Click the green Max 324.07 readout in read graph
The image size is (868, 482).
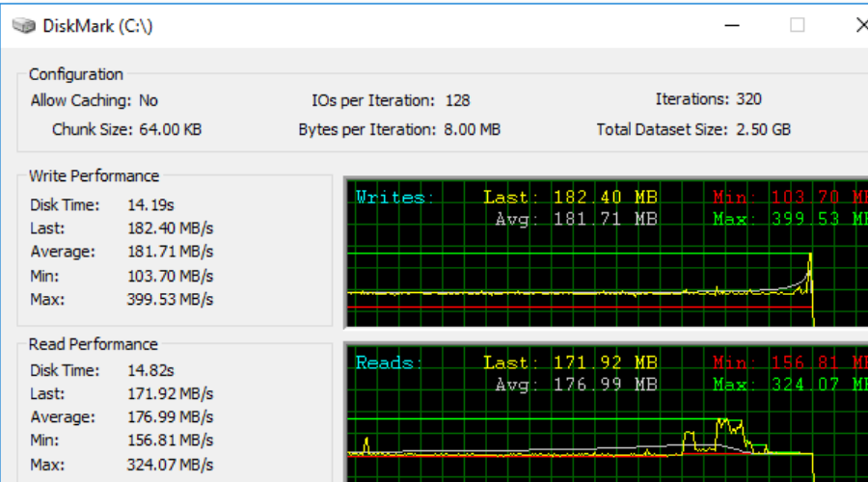pyautogui.click(x=790, y=385)
